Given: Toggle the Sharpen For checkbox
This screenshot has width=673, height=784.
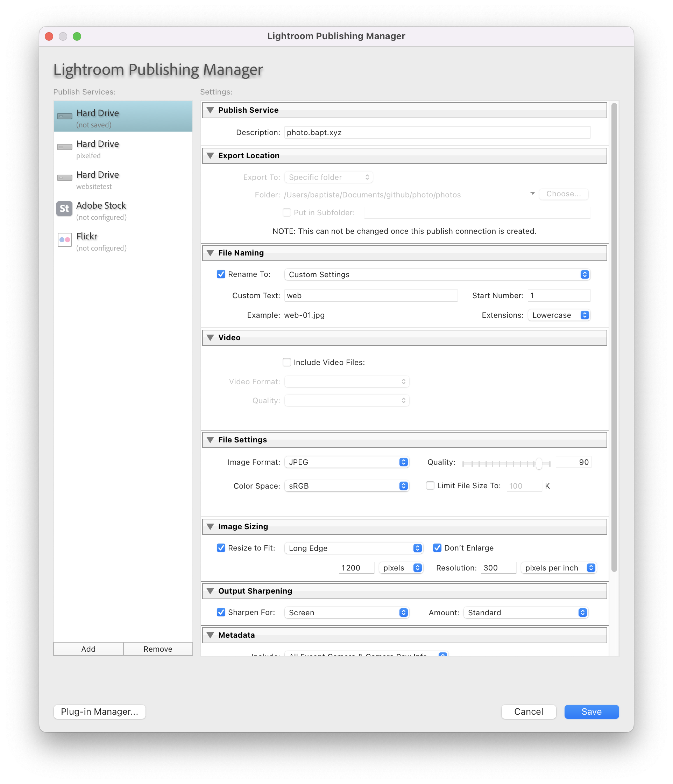Looking at the screenshot, I should (x=221, y=612).
